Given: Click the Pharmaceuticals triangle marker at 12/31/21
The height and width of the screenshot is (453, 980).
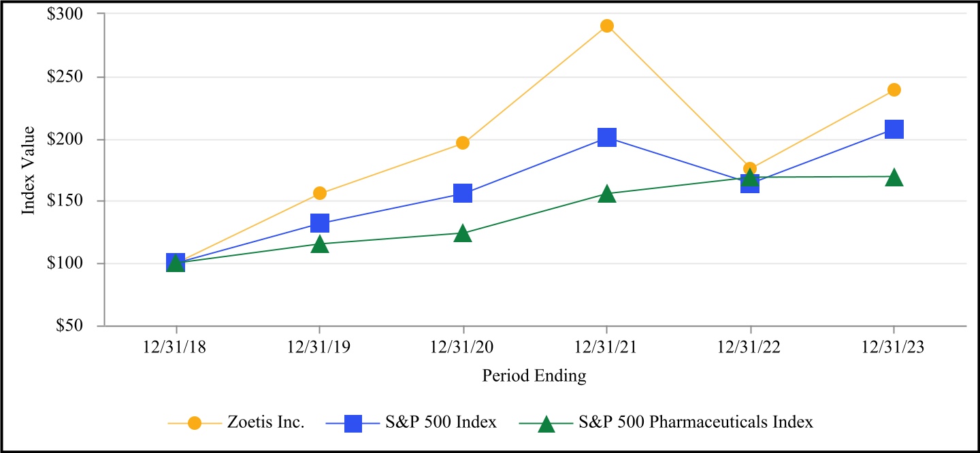Looking at the screenshot, I should coord(607,195).
